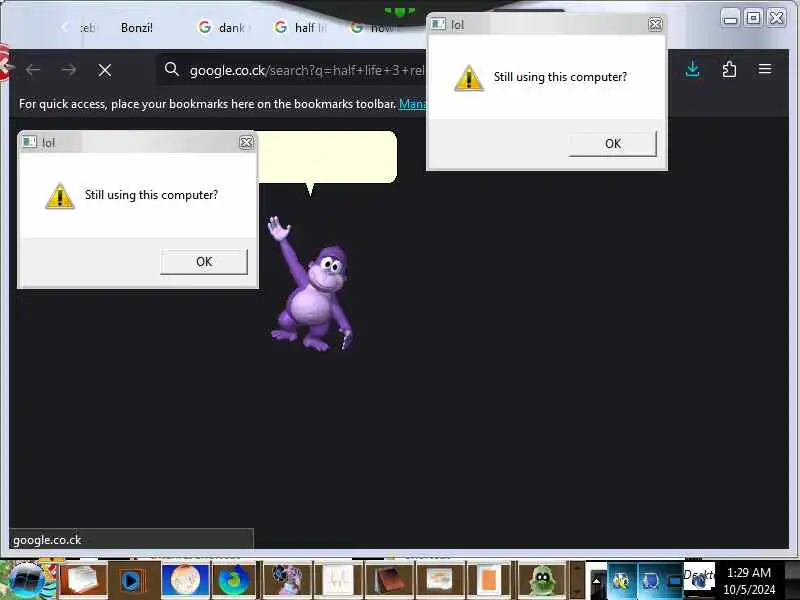Open the waveform graph taskbar icon
Viewport: 800px width, 600px height.
tap(337, 581)
